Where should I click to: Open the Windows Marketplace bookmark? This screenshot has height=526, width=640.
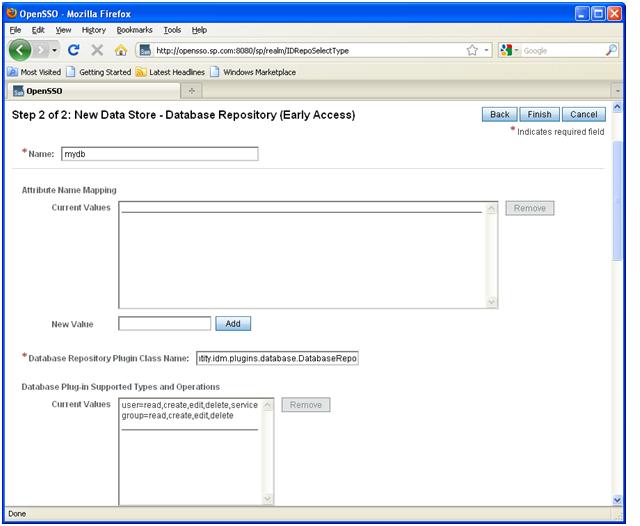(253, 72)
